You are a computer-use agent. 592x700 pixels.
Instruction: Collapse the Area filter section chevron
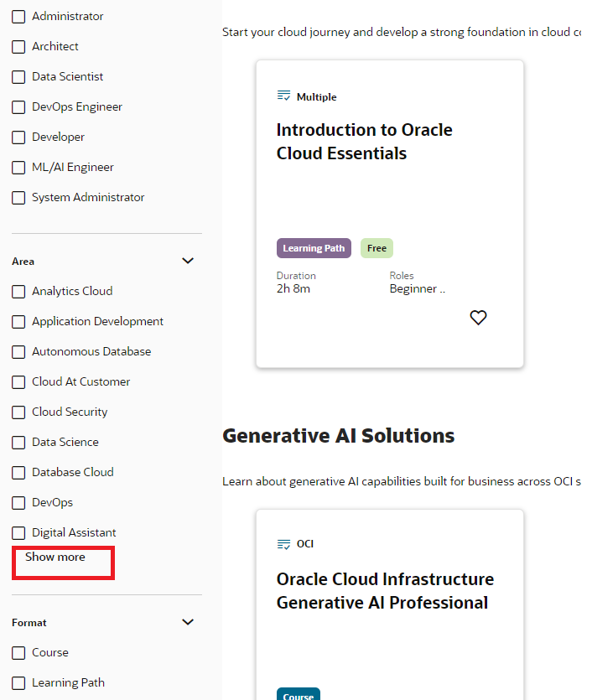pyautogui.click(x=188, y=261)
